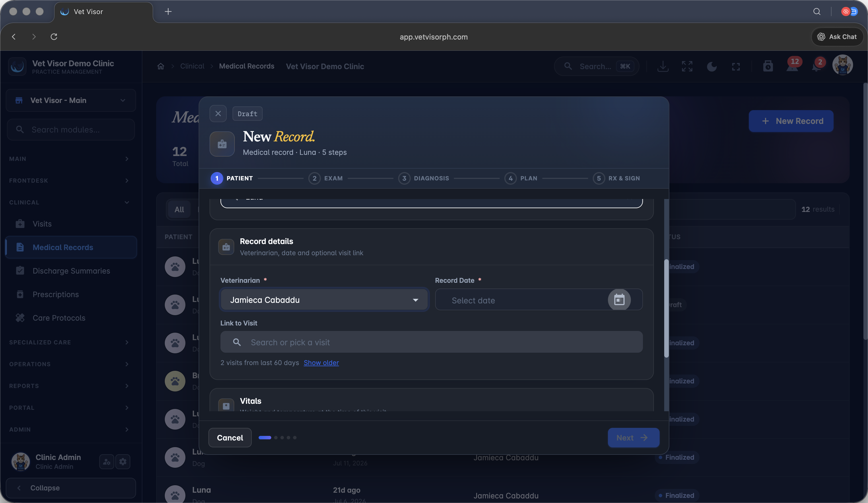Click the Clinical breadcrumb link
Image resolution: width=868 pixels, height=503 pixels.
click(192, 66)
